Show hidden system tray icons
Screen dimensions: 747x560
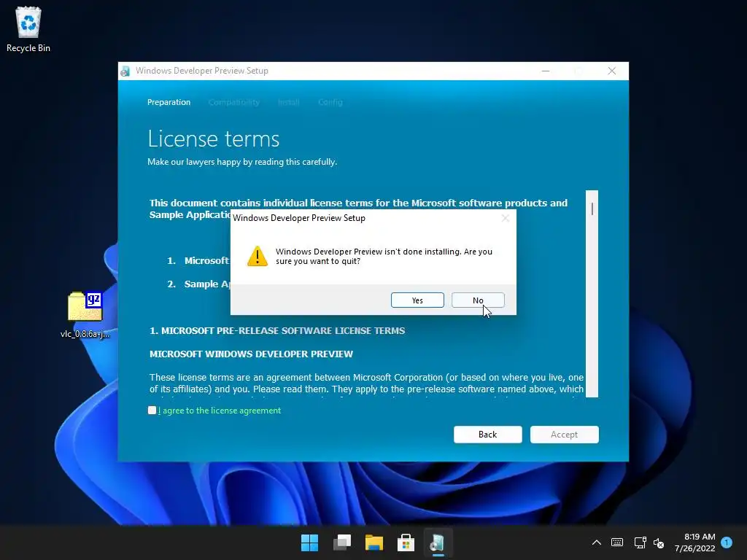coord(597,542)
